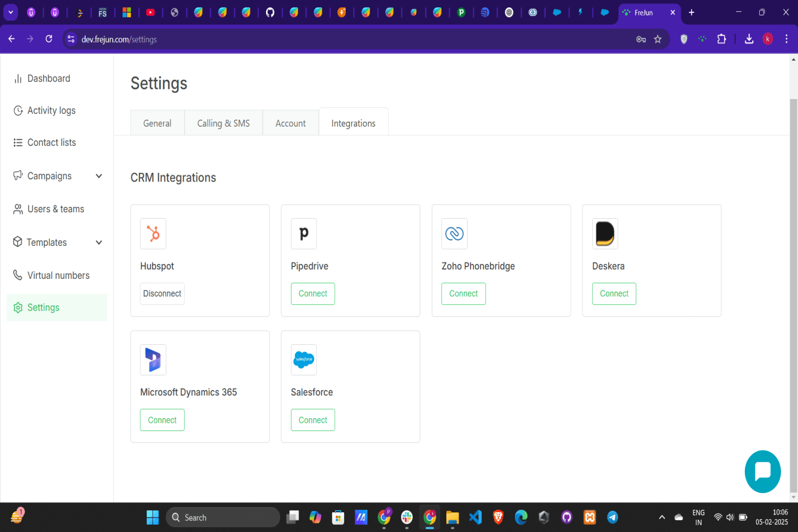This screenshot has height=532, width=798.
Task: Open Microsoft Store from taskbar
Action: (x=338, y=517)
